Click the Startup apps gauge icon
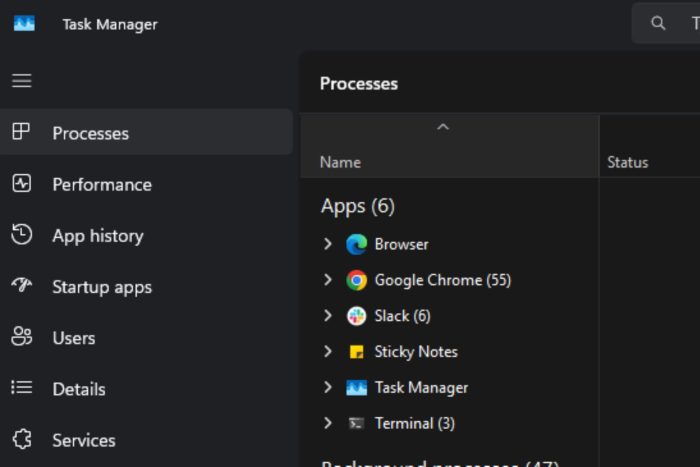This screenshot has width=700, height=467. 21,284
